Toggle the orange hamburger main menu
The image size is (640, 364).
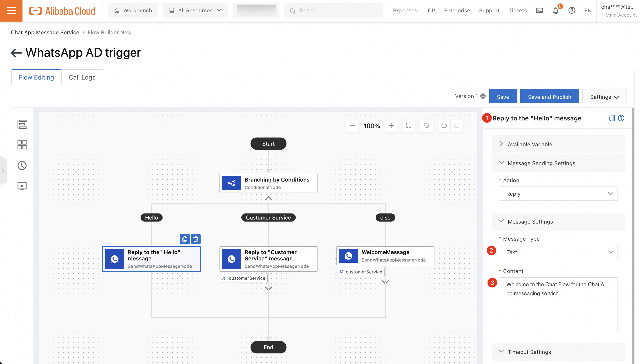click(11, 11)
